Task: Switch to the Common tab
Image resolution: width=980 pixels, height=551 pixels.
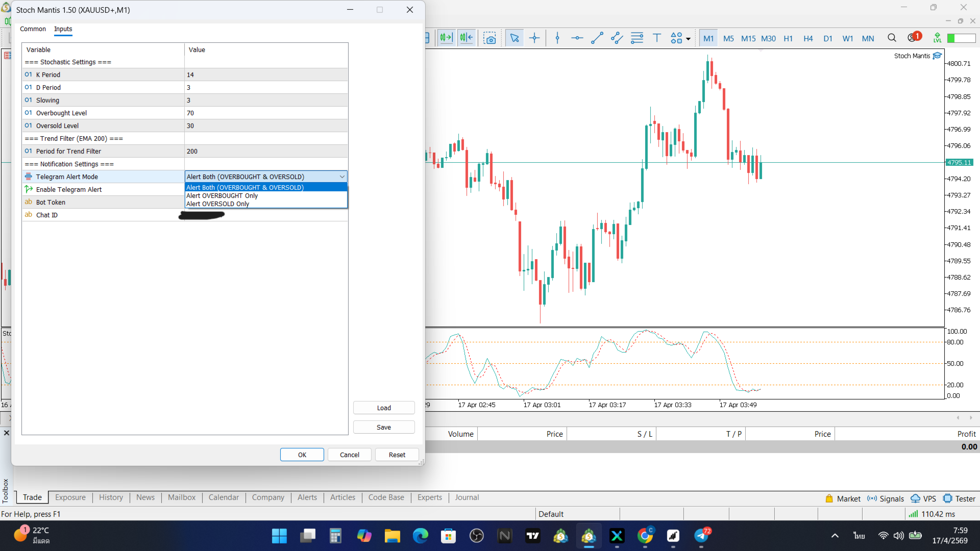Action: 33,29
